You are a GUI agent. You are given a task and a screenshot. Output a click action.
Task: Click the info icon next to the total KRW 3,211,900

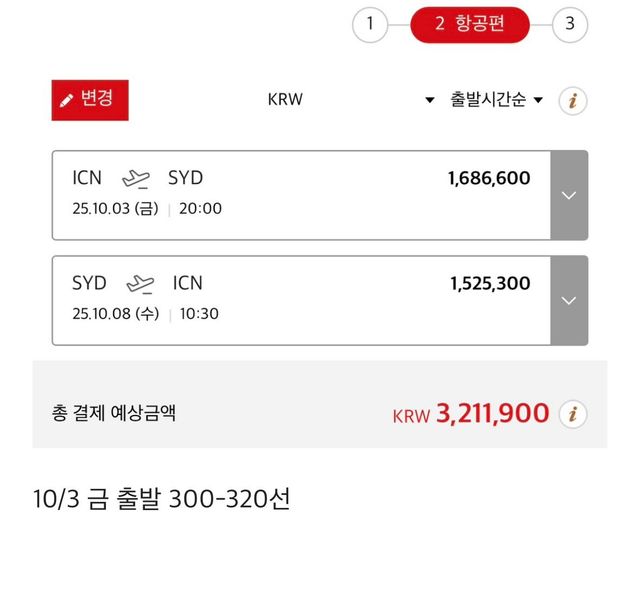[x=573, y=413]
